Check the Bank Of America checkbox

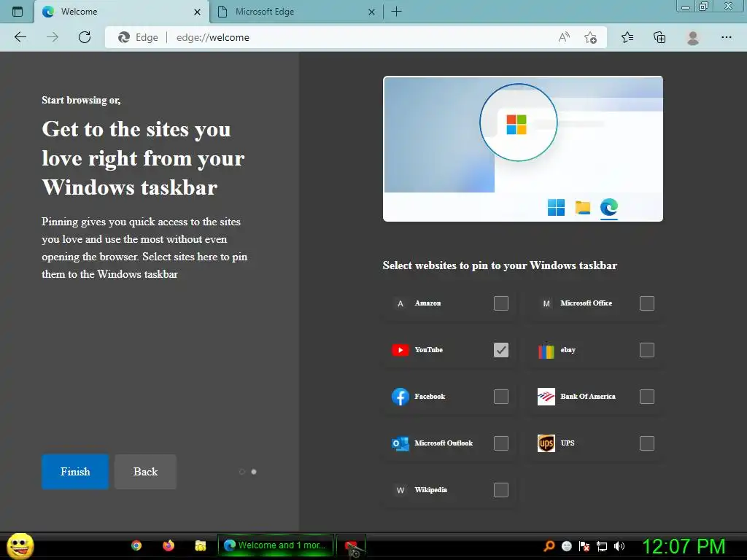click(646, 397)
